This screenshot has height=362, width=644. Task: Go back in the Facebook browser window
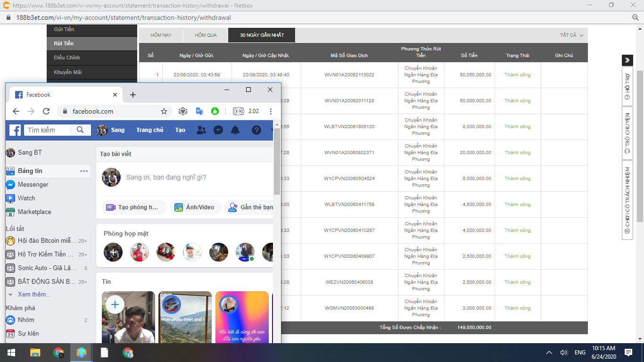[16, 111]
